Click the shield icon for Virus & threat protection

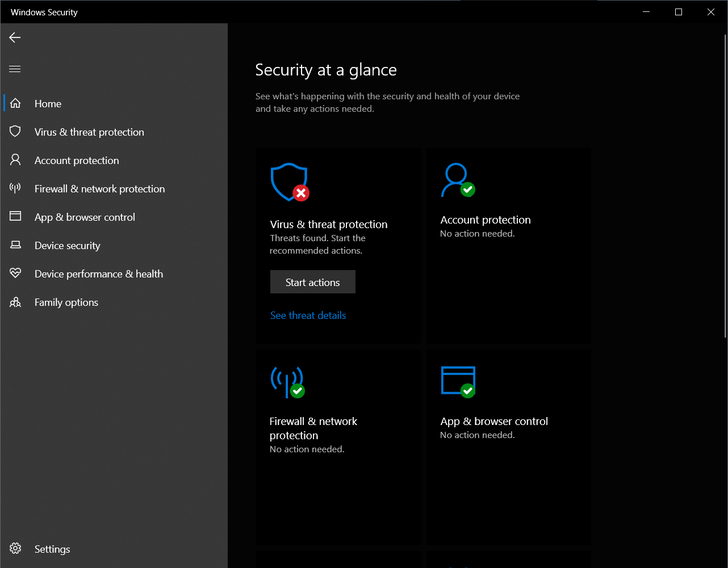pos(15,132)
